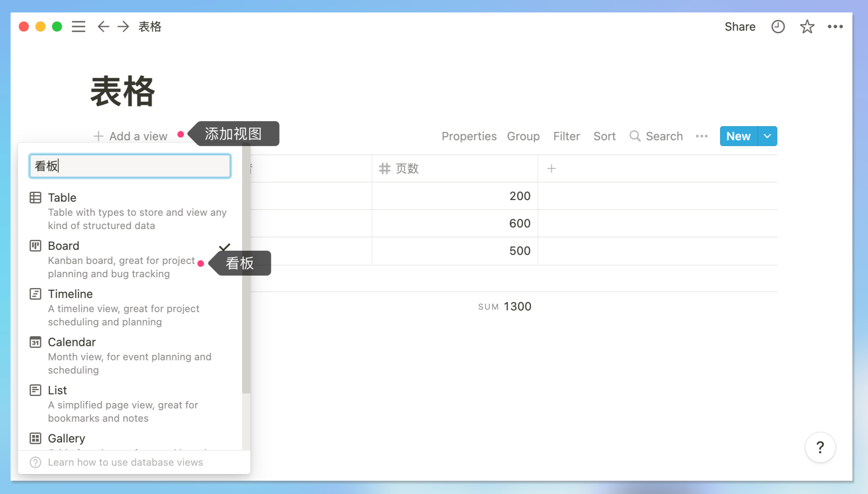Add a new column with plus icon
868x494 pixels.
[x=551, y=169]
